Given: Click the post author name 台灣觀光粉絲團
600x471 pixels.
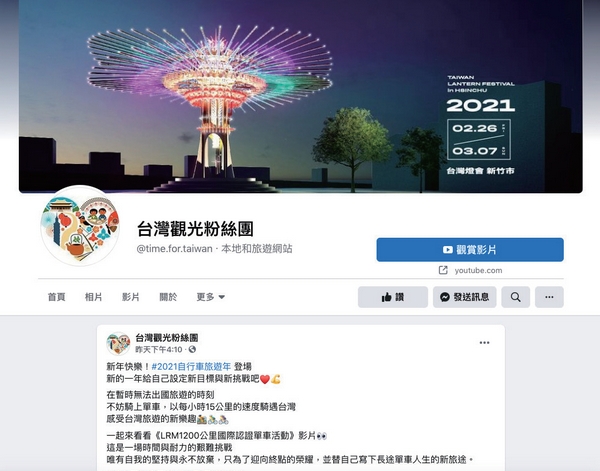Looking at the screenshot, I should (167, 338).
